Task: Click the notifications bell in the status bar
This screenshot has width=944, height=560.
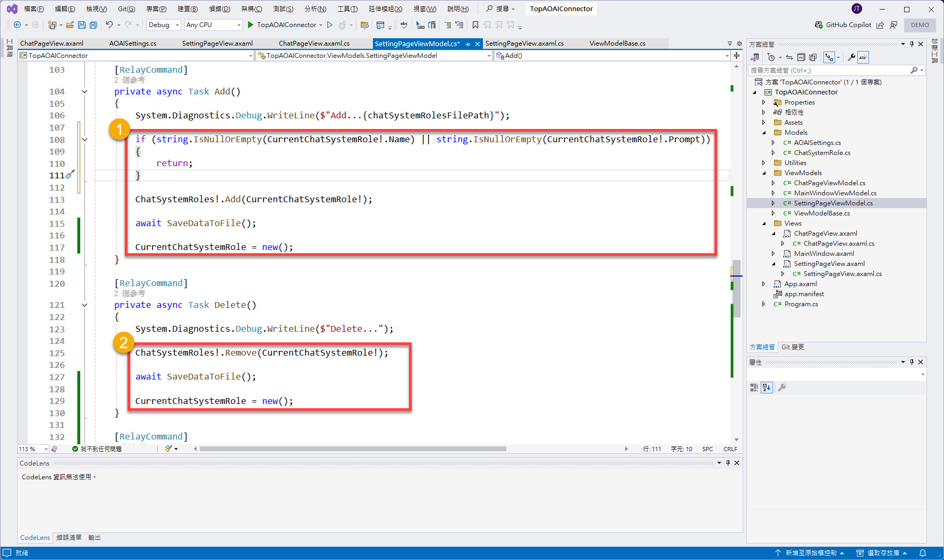Action: coord(923,553)
